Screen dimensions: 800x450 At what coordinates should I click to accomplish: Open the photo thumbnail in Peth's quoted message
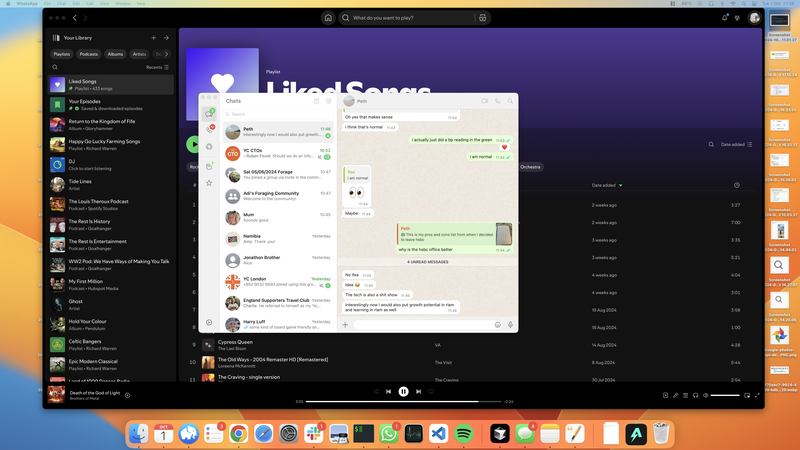(x=504, y=234)
